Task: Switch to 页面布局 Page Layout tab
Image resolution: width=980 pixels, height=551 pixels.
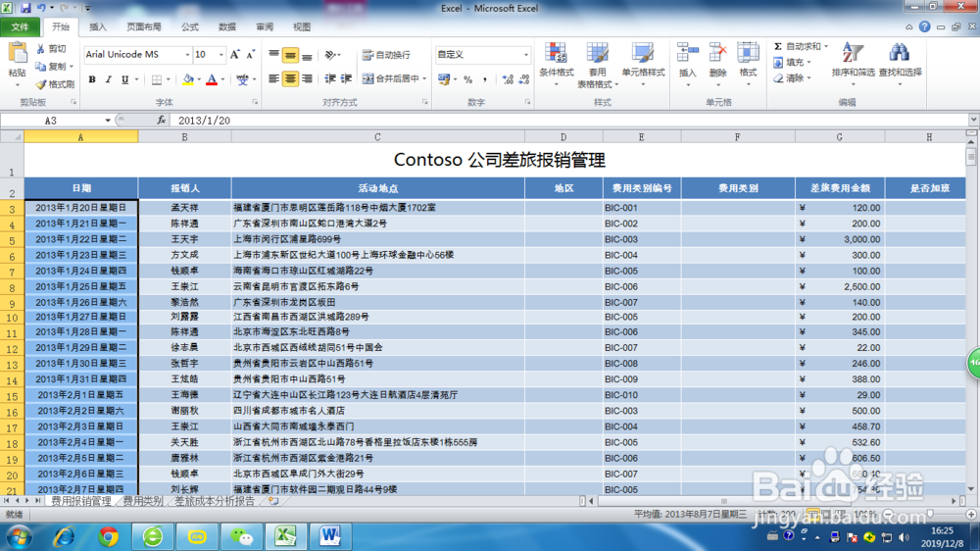Action: (144, 26)
